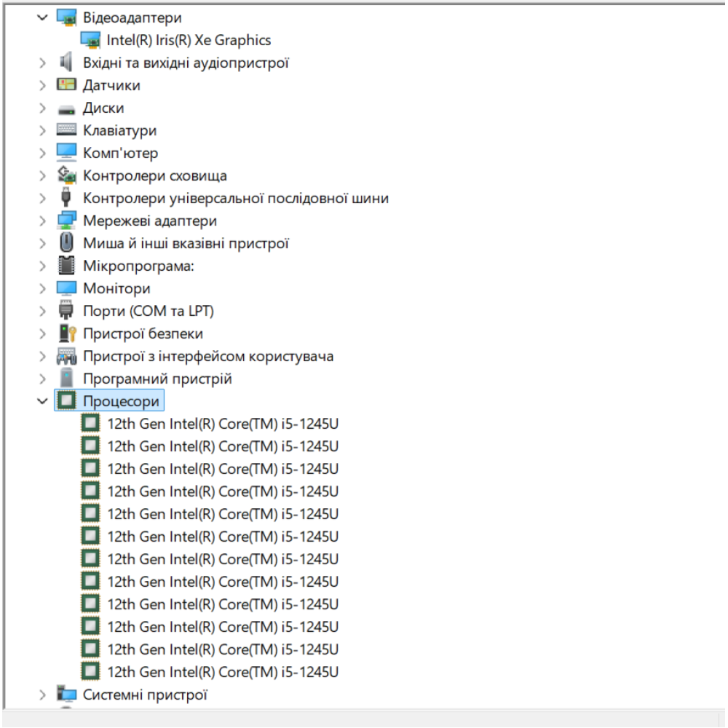Screen dimensions: 728x728
Task: Select Вхідні та вихідні аудіопристрої label
Action: pos(186,63)
